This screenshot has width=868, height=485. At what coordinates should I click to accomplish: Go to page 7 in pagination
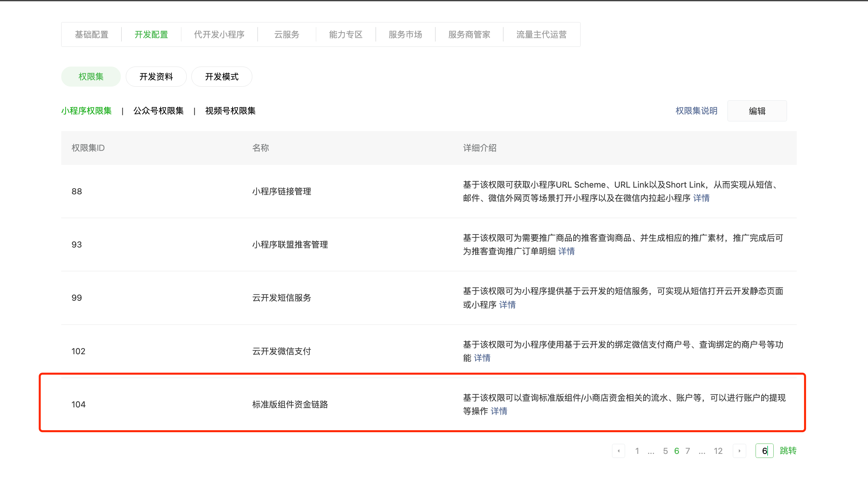(x=688, y=451)
